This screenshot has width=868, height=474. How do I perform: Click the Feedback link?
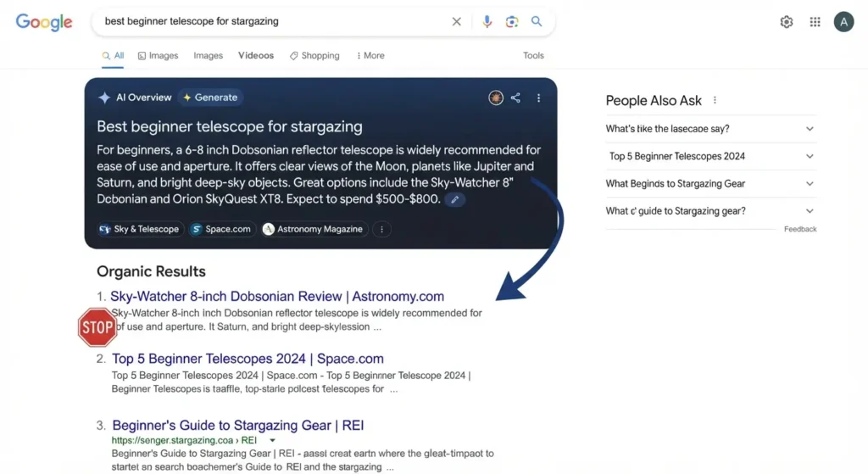coord(800,229)
